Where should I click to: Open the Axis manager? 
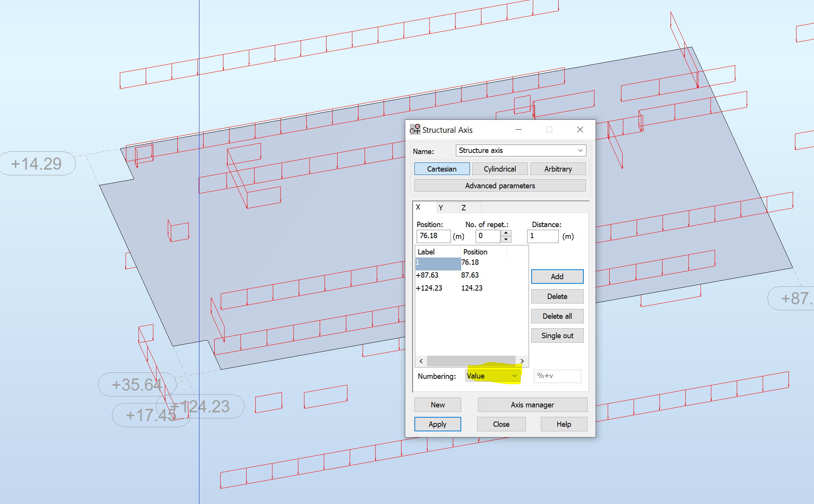532,405
